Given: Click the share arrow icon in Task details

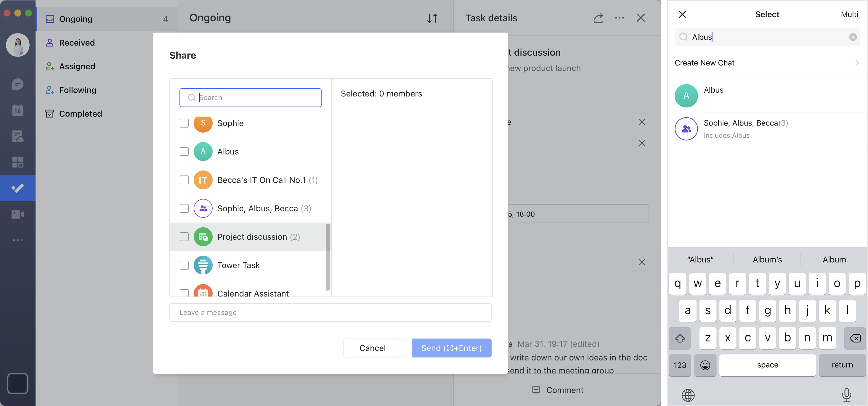Looking at the screenshot, I should 598,18.
